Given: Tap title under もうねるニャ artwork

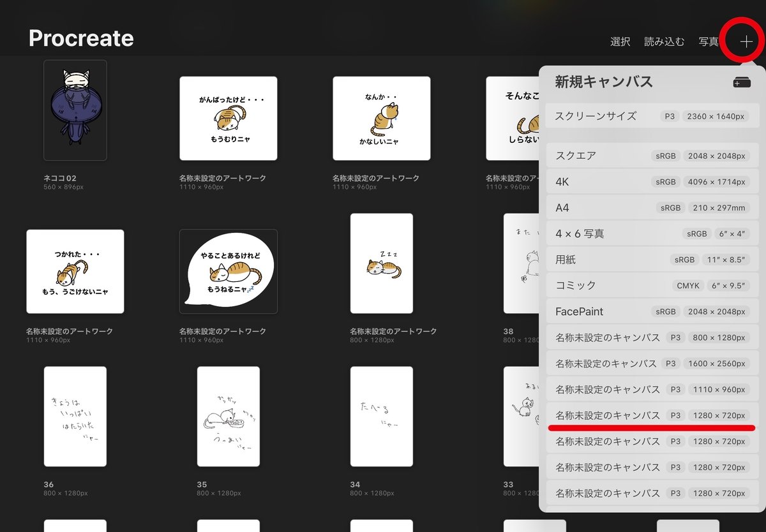Looking at the screenshot, I should pos(223,331).
